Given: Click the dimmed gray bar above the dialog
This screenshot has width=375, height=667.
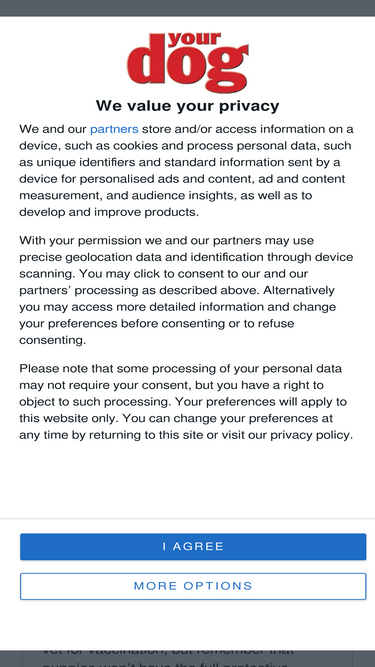Looking at the screenshot, I should (188, 8).
